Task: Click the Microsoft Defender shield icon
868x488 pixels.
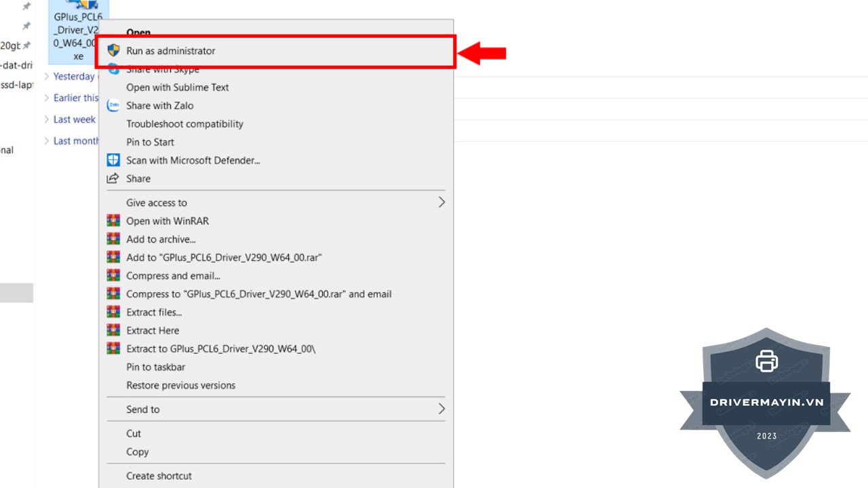Action: point(113,161)
